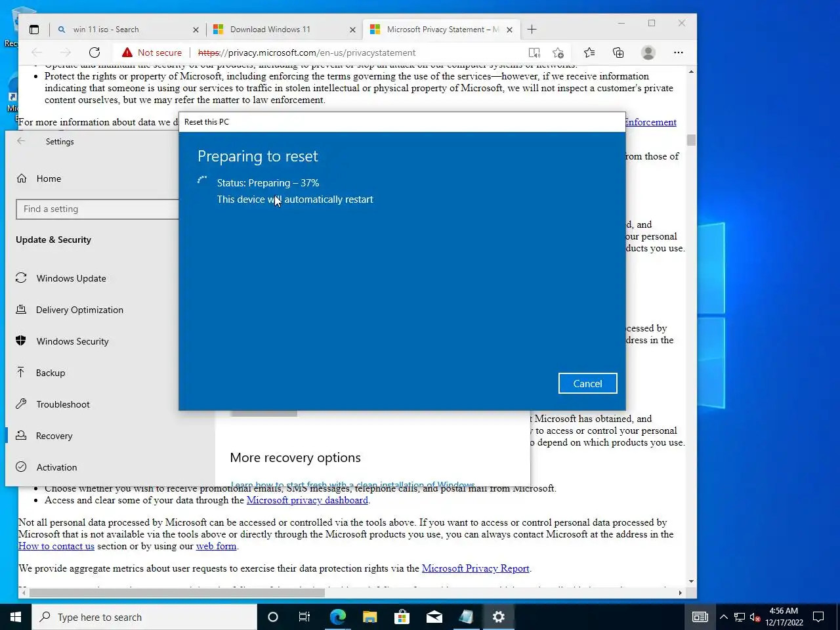Select the Microsoft Privacy Statement tab
The image size is (840, 630).
(x=441, y=30)
